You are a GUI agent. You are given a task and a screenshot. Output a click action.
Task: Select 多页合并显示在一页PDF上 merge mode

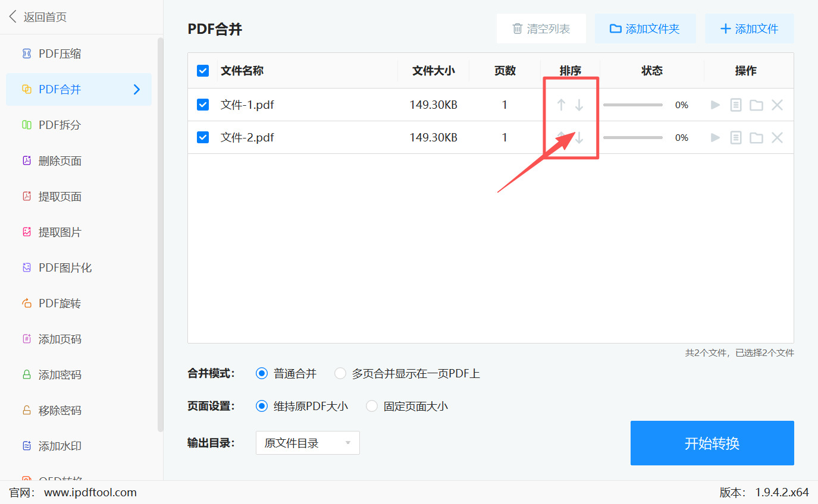tap(340, 373)
